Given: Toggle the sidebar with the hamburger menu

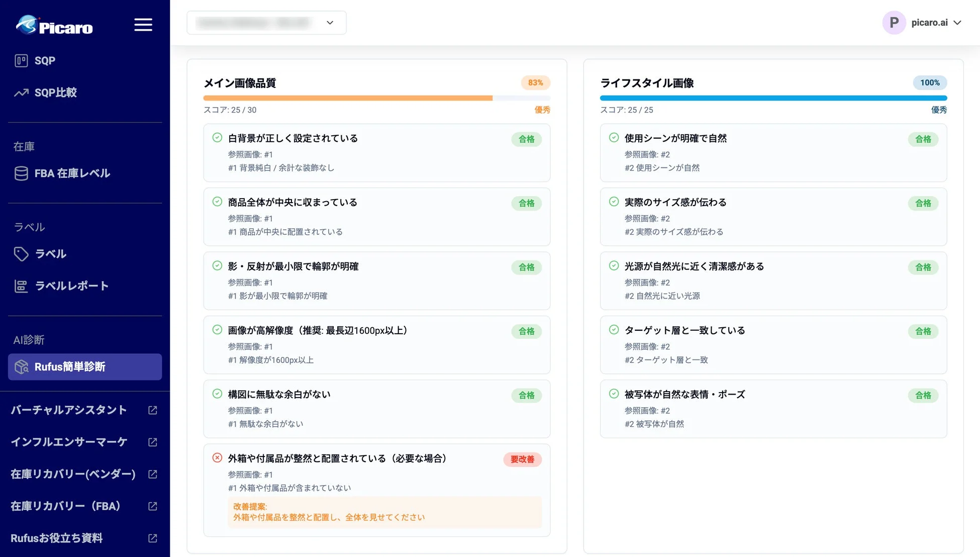Looking at the screenshot, I should [x=143, y=25].
